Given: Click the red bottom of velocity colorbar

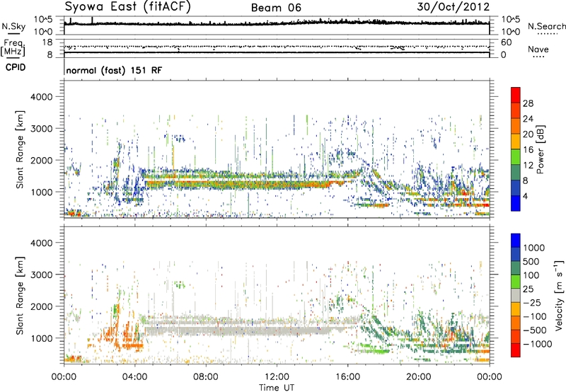Looking at the screenshot, I should tap(516, 350).
